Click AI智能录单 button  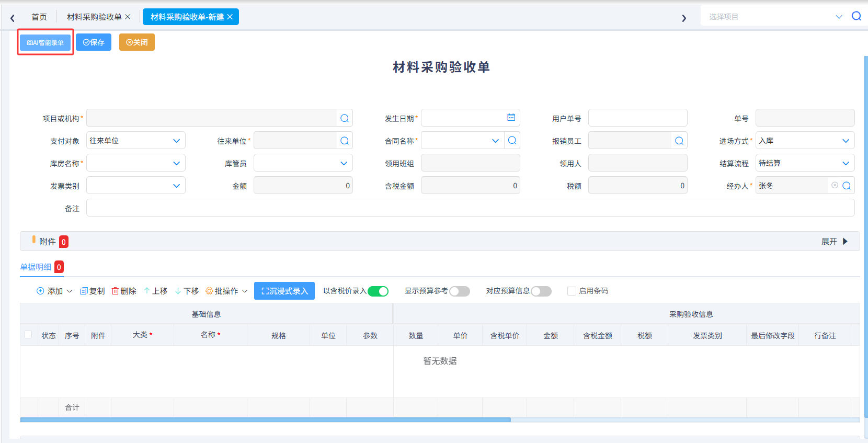(45, 42)
